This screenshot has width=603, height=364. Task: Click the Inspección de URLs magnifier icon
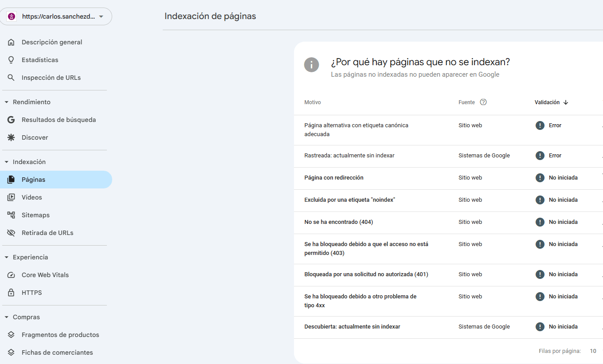(x=11, y=77)
